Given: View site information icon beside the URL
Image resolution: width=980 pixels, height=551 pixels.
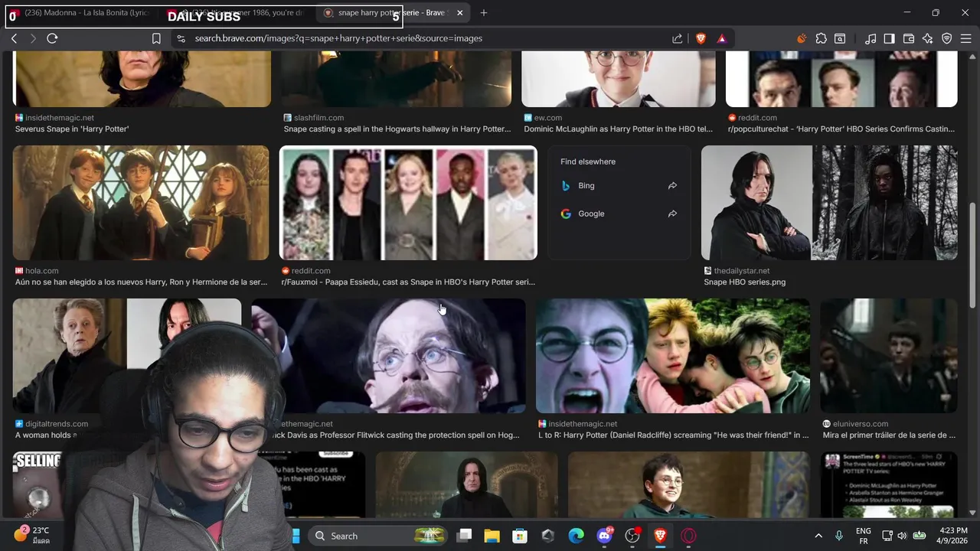Looking at the screenshot, I should tap(181, 38).
